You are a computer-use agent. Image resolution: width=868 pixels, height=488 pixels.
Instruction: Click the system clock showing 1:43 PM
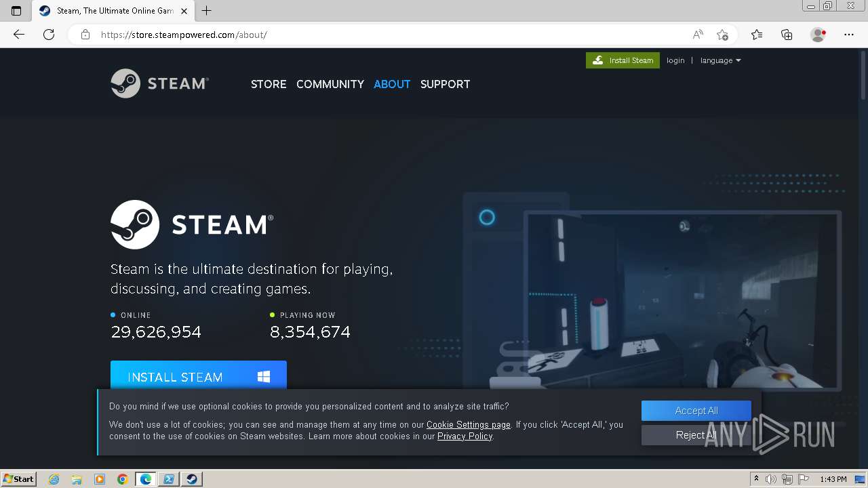point(833,479)
